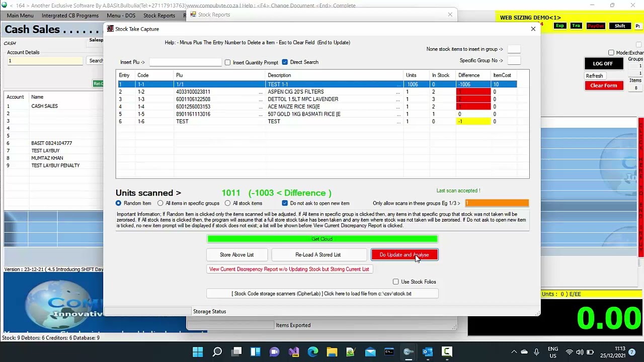Open the Wi-Fi network tray icon
The width and height of the screenshot is (644, 362).
point(570,352)
